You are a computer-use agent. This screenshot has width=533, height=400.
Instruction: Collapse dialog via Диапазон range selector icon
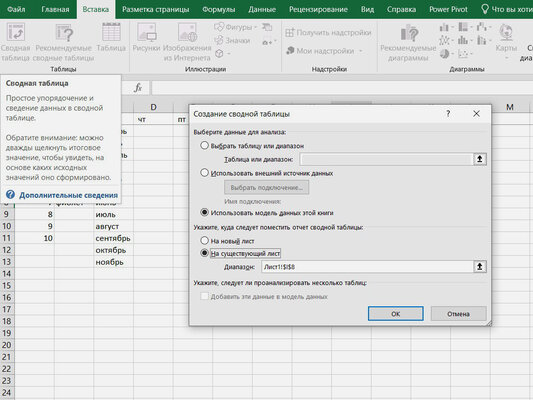coord(480,267)
